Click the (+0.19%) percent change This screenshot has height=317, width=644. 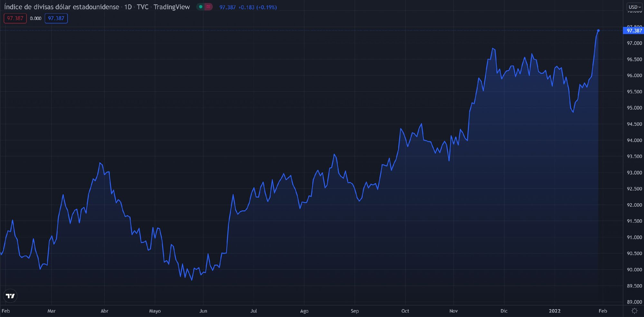267,7
